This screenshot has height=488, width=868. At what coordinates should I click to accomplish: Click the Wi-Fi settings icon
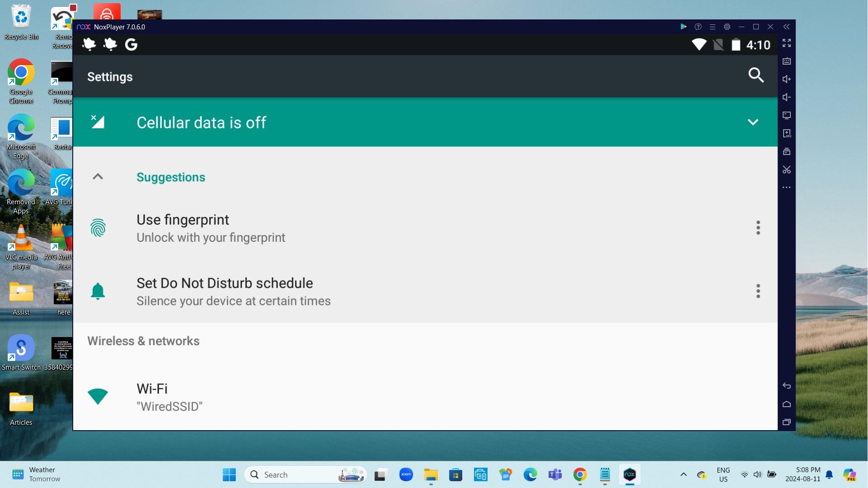pyautogui.click(x=97, y=396)
